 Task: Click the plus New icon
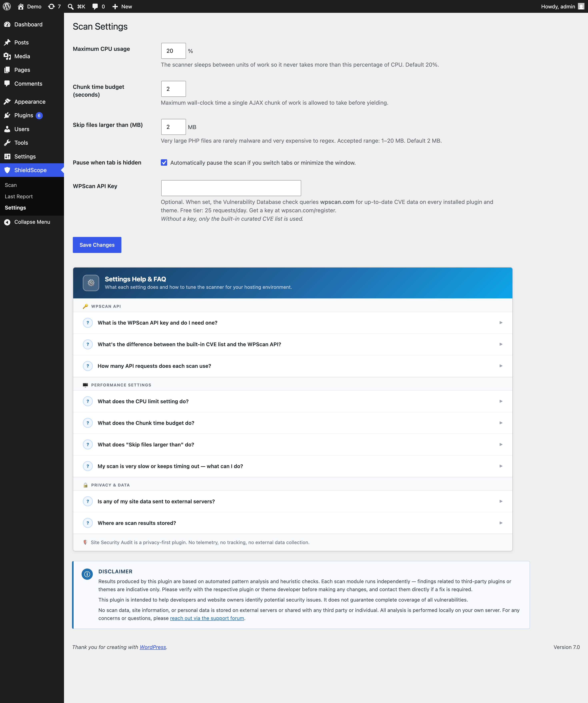tap(115, 6)
